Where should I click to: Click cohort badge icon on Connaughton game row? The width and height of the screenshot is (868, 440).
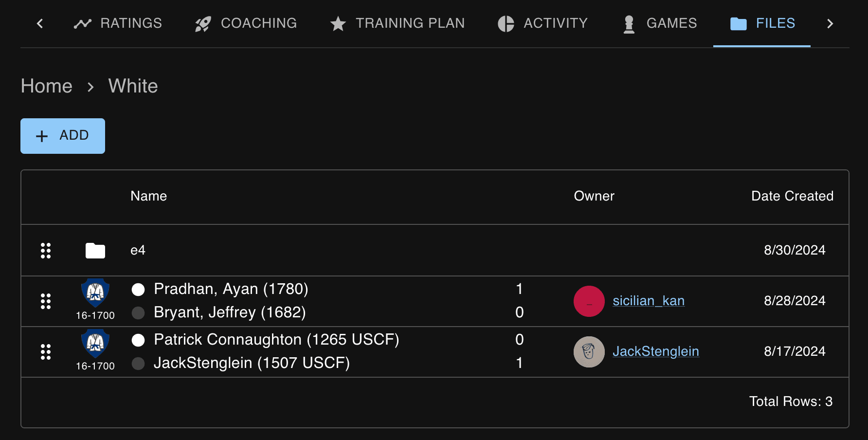(x=95, y=344)
